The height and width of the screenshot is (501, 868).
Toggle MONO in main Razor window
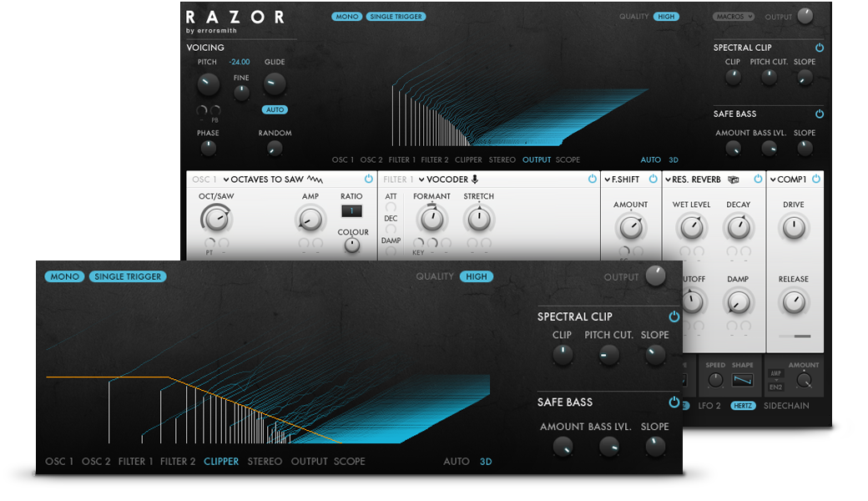click(x=347, y=17)
